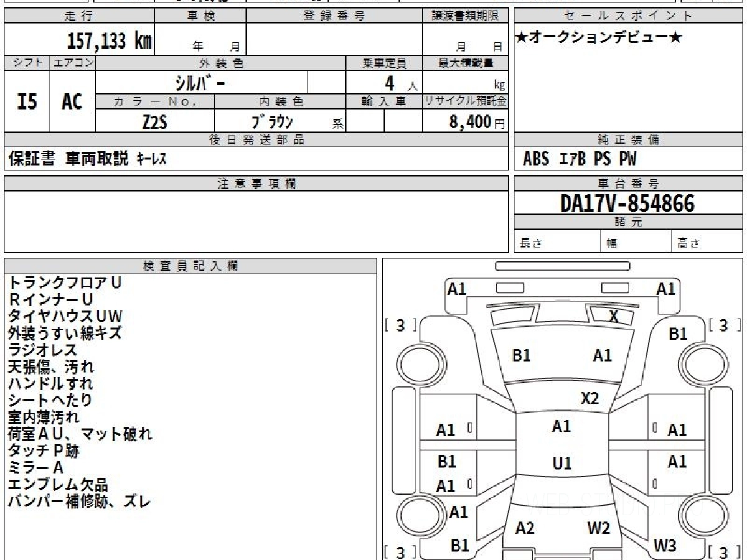747x560 pixels.
Task: Select the note ラジオレス
Action: click(42, 350)
